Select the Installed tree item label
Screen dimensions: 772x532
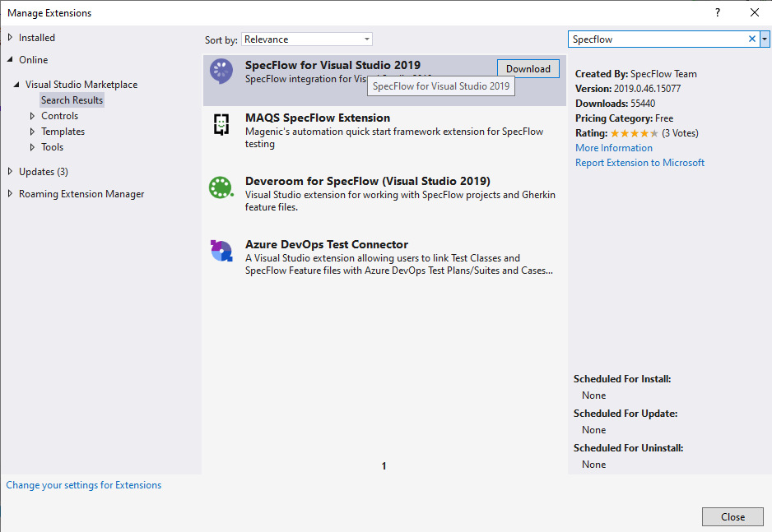coord(37,38)
